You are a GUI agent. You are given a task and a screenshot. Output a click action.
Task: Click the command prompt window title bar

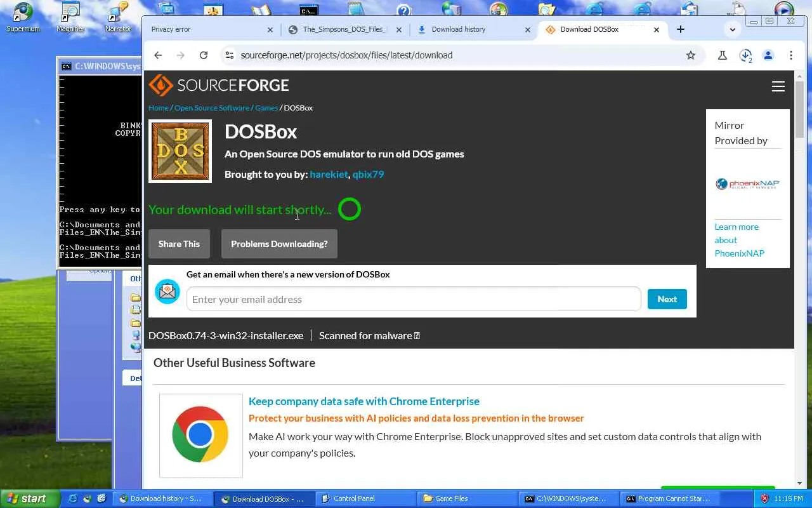(x=100, y=66)
